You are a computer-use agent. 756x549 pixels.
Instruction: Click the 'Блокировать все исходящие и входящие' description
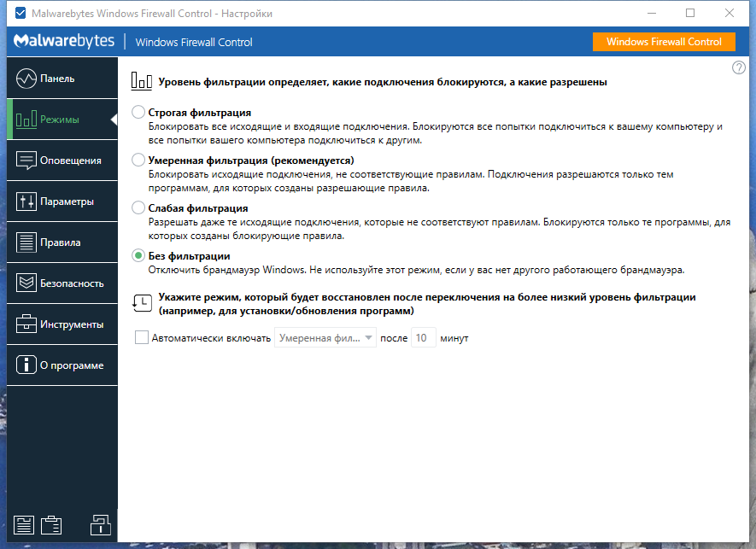pos(435,133)
